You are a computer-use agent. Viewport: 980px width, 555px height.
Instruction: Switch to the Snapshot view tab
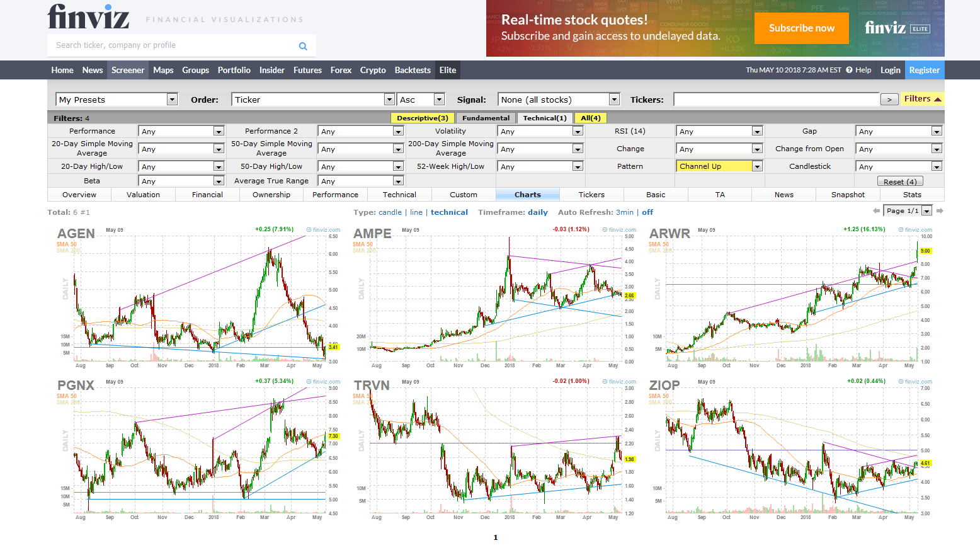[848, 195]
